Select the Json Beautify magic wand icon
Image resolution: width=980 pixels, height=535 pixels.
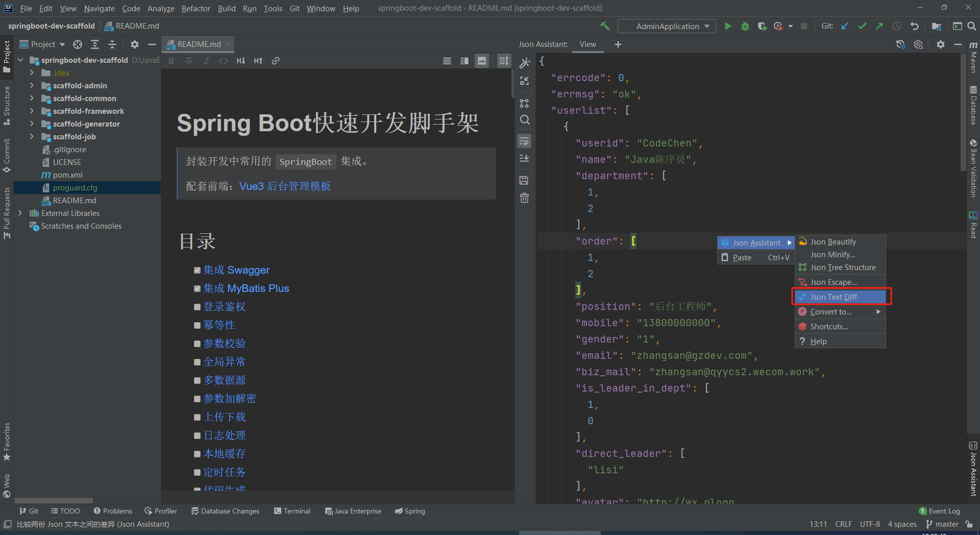tap(524, 63)
